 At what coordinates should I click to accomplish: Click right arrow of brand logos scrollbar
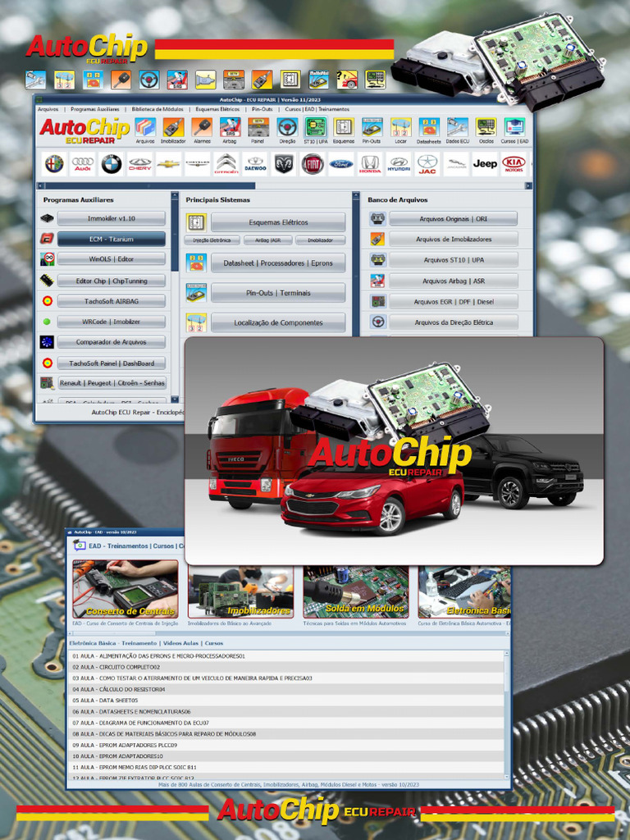point(528,186)
